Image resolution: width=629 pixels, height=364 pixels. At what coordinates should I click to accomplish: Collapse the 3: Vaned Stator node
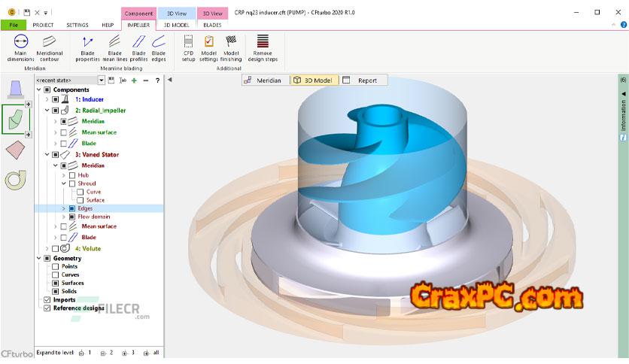[47, 155]
